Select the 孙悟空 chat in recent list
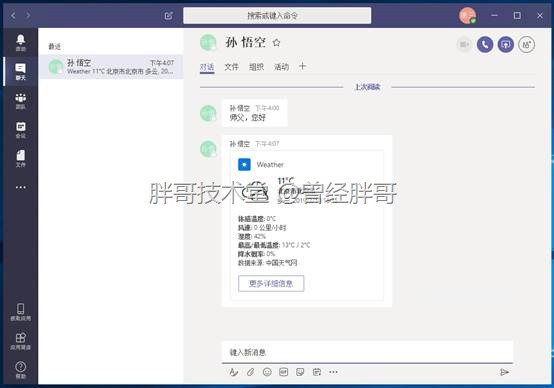 (111, 66)
